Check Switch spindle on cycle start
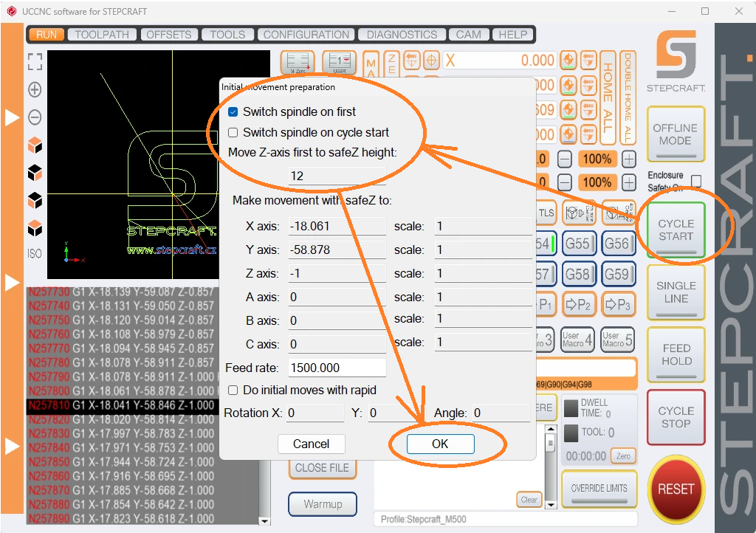756x533 pixels. 233,133
